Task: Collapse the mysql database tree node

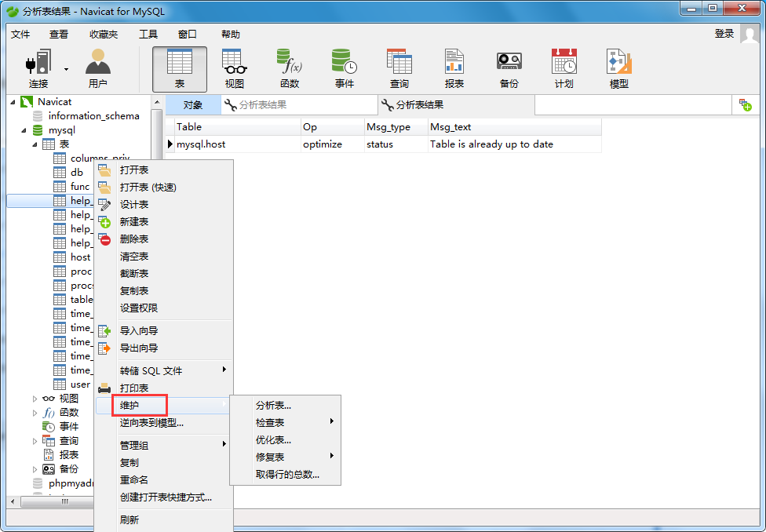Action: click(x=24, y=130)
